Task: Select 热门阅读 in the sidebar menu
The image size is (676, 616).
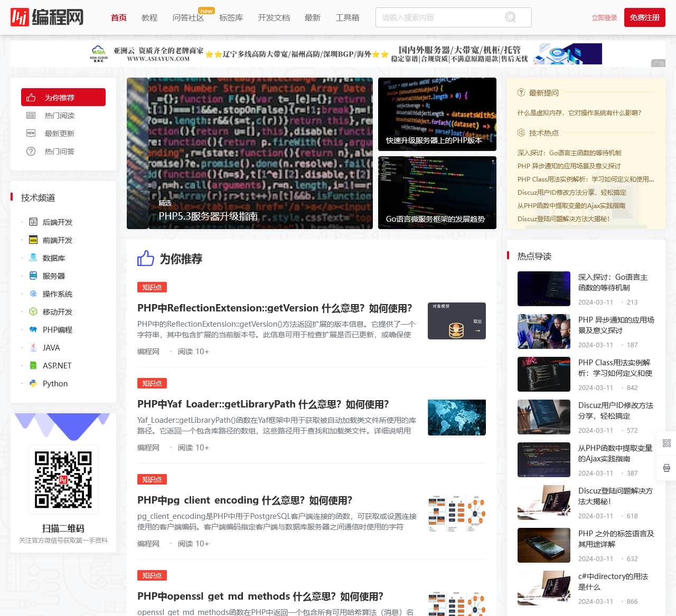Action: (x=63, y=116)
